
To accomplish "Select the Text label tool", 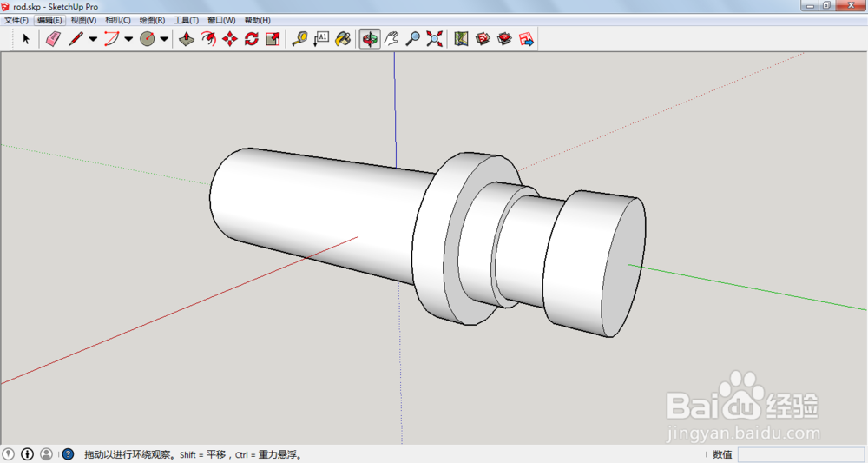I will click(x=321, y=39).
